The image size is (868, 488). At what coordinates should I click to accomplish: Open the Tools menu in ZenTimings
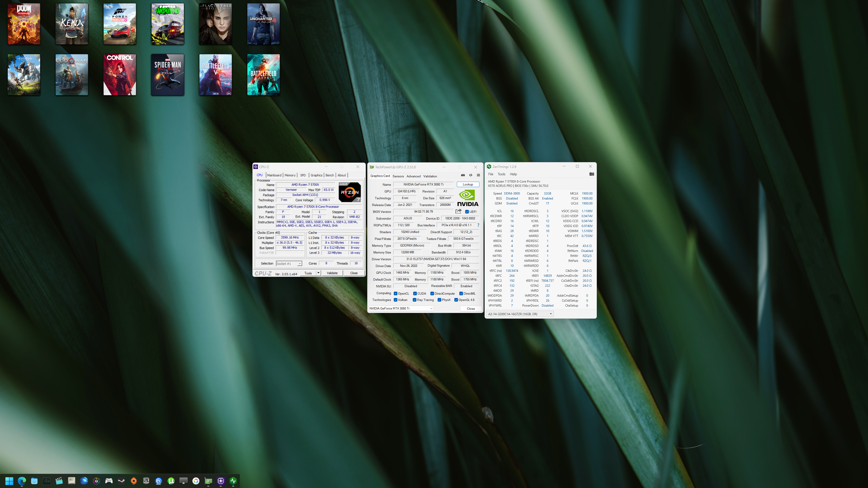click(x=501, y=174)
